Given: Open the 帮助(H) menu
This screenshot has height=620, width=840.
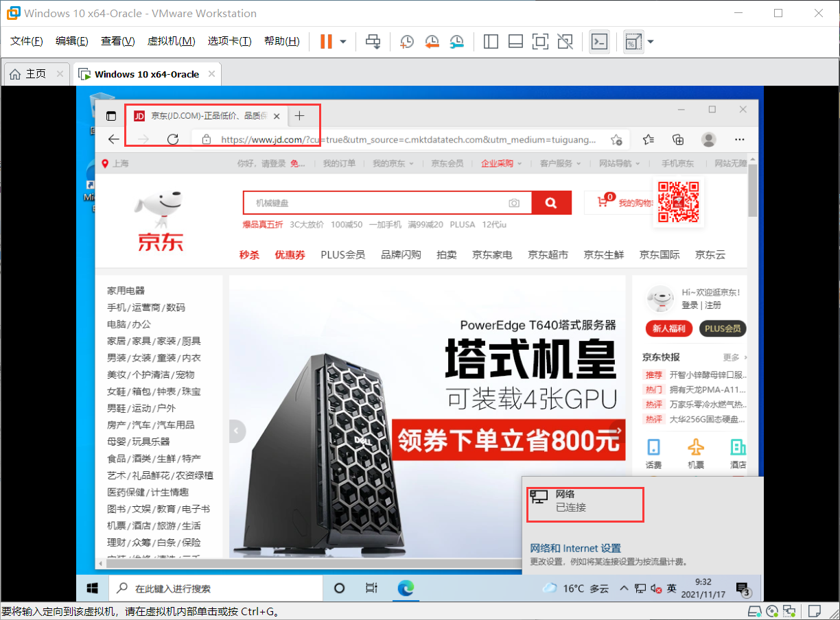Looking at the screenshot, I should click(x=282, y=41).
